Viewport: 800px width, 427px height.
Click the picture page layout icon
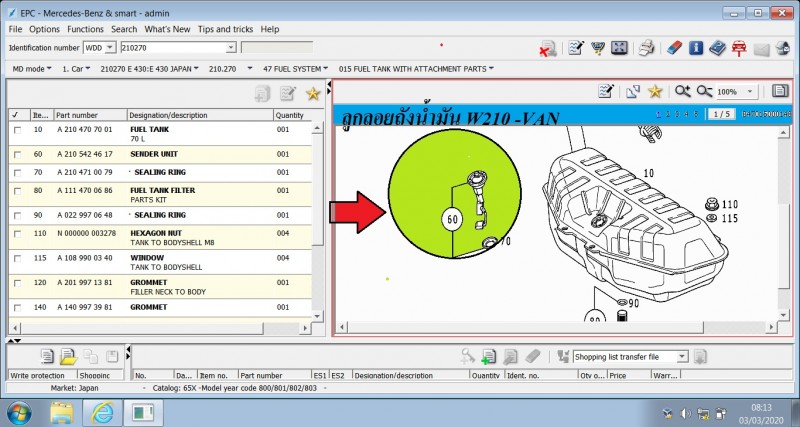tap(780, 91)
